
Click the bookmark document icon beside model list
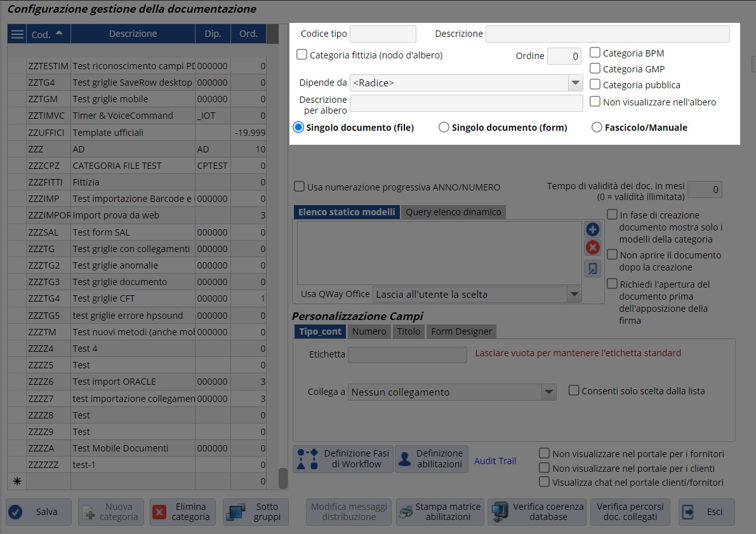click(x=592, y=269)
